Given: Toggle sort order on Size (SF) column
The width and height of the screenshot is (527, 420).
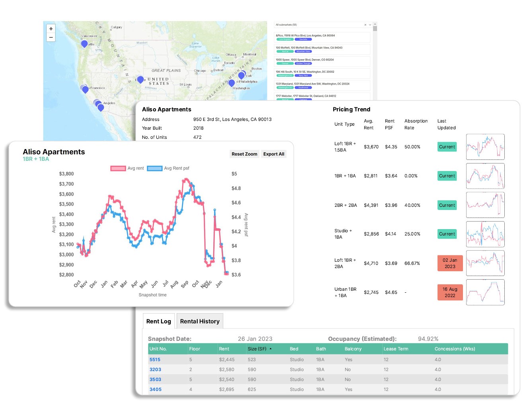Looking at the screenshot, I should tap(259, 349).
